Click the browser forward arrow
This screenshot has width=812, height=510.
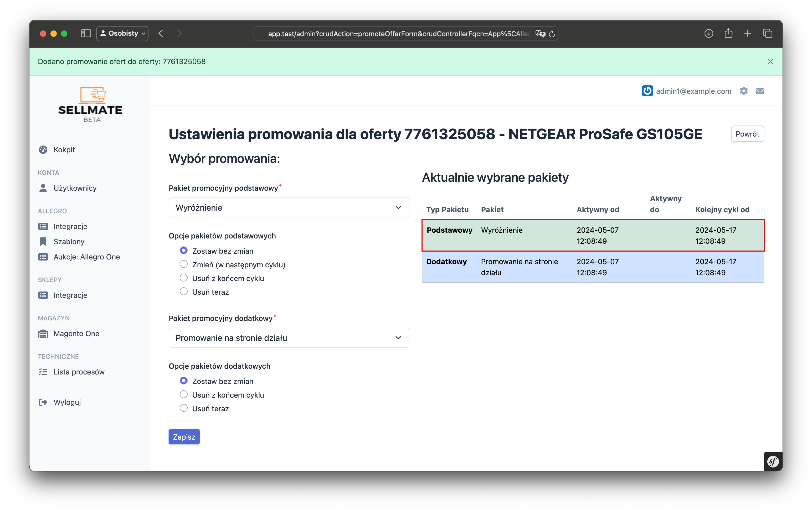click(179, 33)
